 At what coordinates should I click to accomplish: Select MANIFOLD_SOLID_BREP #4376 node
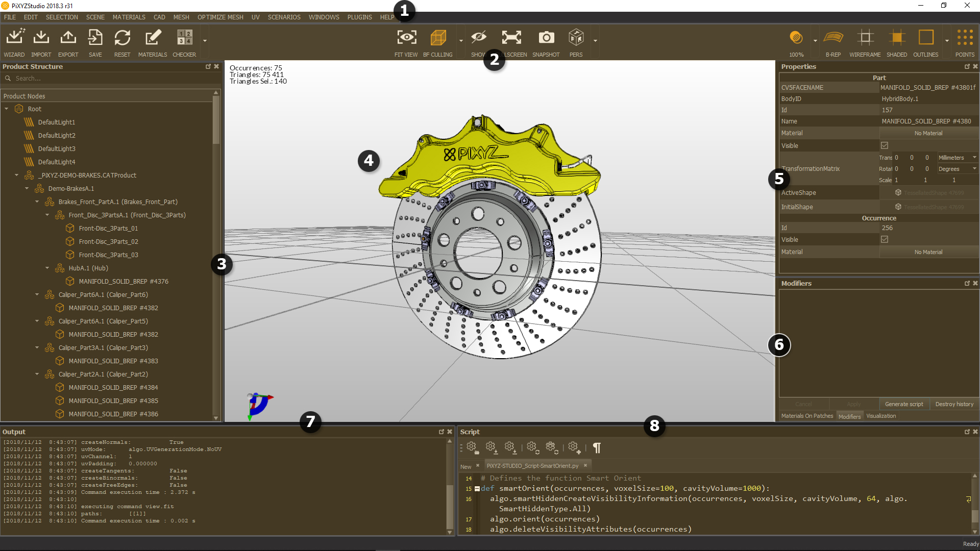click(124, 281)
